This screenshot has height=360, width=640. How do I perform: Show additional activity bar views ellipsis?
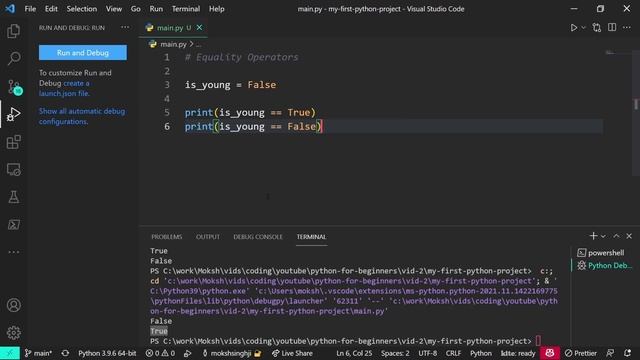click(x=13, y=252)
